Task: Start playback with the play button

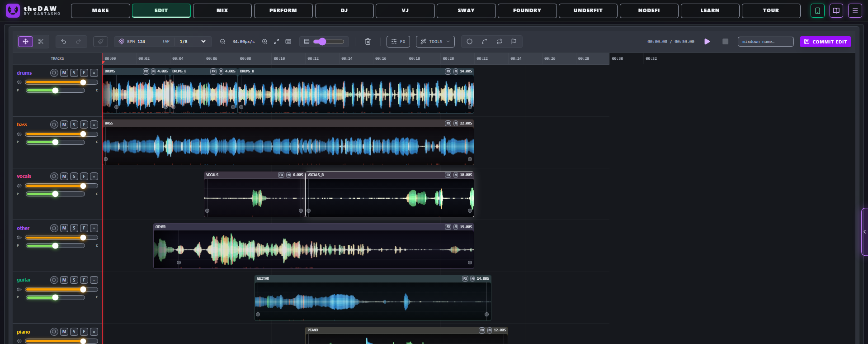Action: (708, 42)
